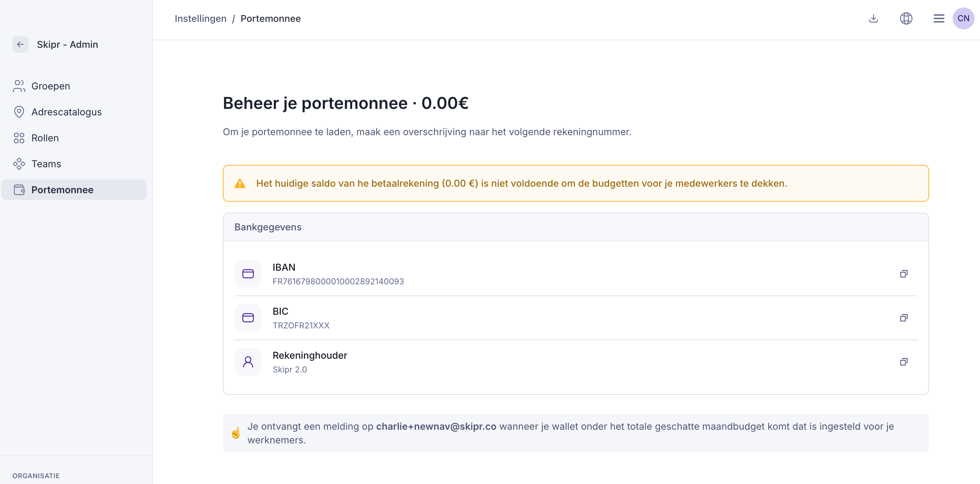The image size is (980, 484).
Task: Open the language globe selector
Action: click(906, 18)
